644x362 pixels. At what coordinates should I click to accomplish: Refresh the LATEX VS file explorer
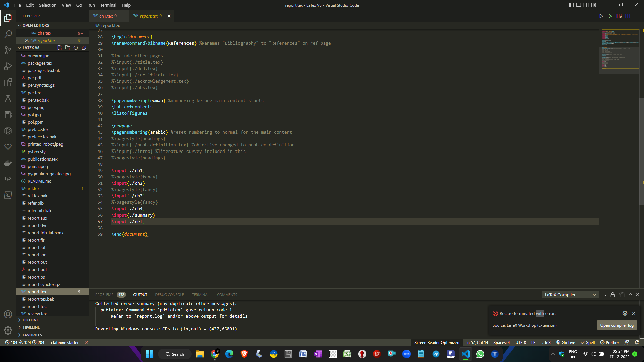point(76,48)
